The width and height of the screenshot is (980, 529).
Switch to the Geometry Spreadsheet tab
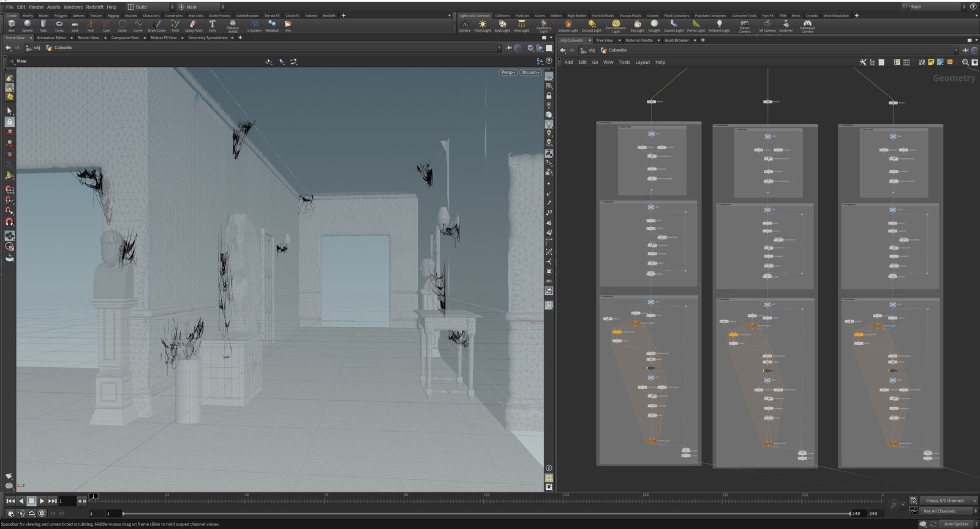point(208,37)
